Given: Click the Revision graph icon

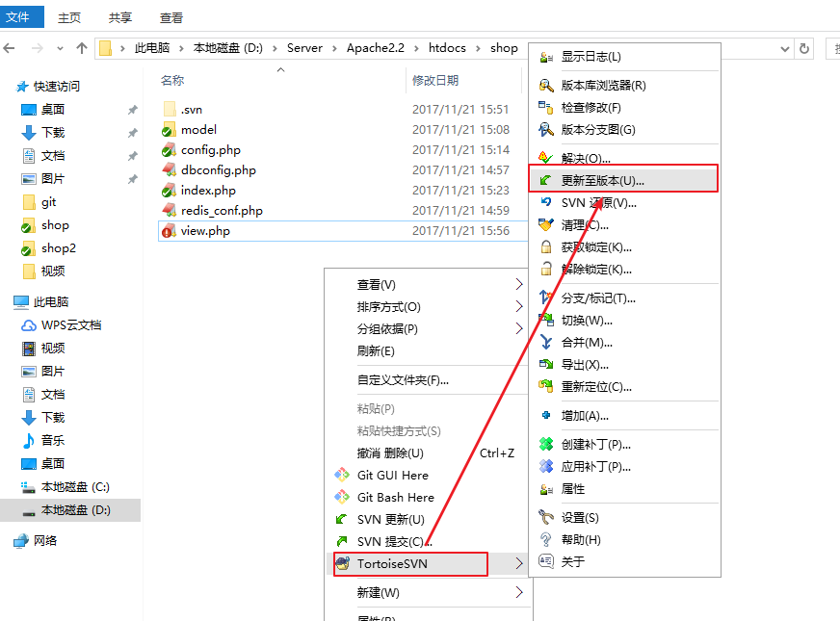Looking at the screenshot, I should pyautogui.click(x=546, y=130).
